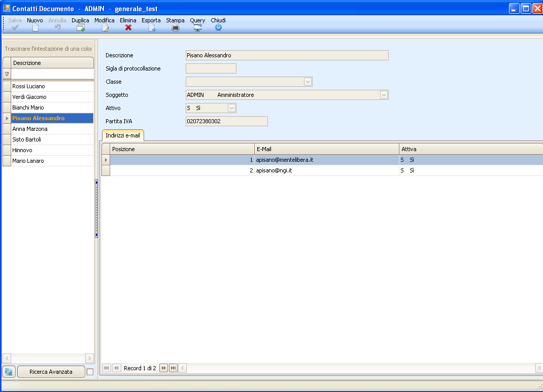
Task: Click the Nuovo toolbar icon
Action: (x=35, y=28)
